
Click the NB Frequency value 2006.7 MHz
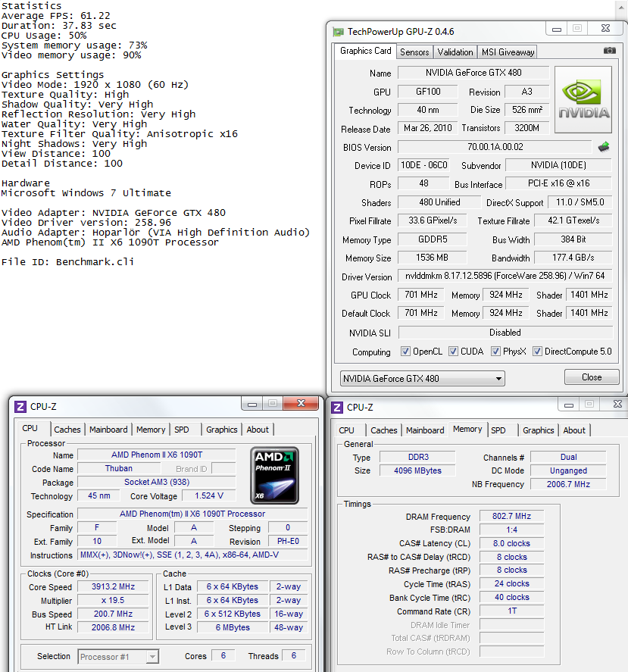tap(568, 484)
